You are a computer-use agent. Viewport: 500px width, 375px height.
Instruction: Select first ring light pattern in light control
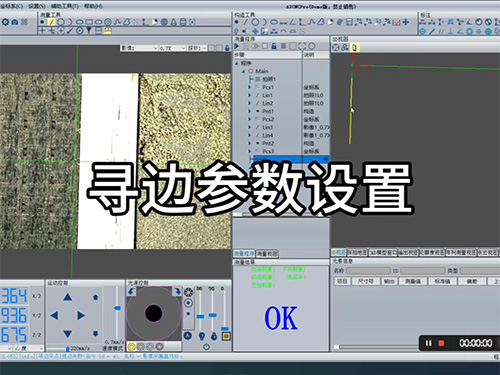[132, 347]
